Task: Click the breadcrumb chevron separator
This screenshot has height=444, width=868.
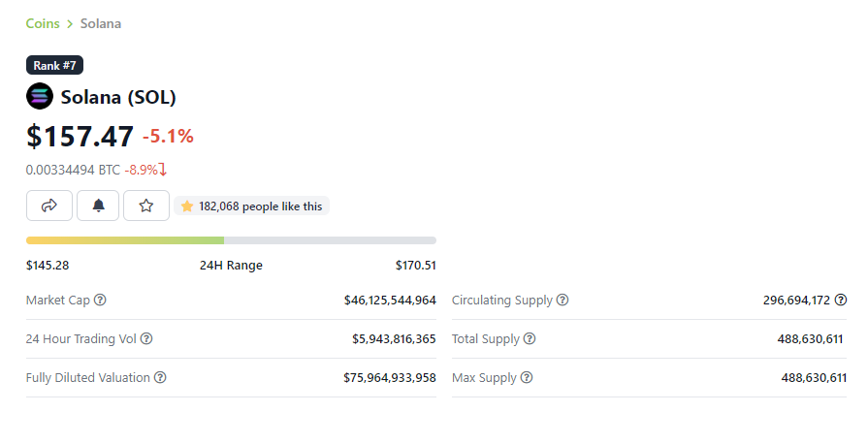Action: (x=70, y=24)
